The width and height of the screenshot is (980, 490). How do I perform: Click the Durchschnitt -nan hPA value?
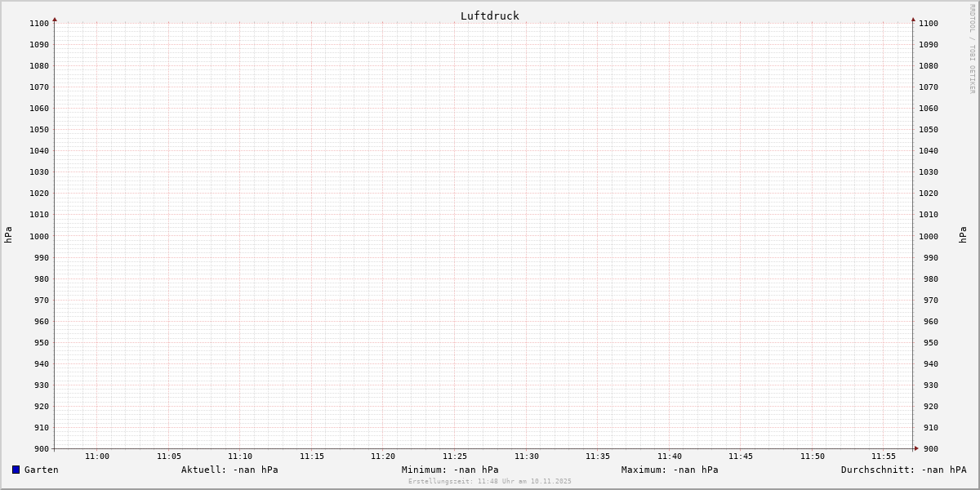click(903, 470)
